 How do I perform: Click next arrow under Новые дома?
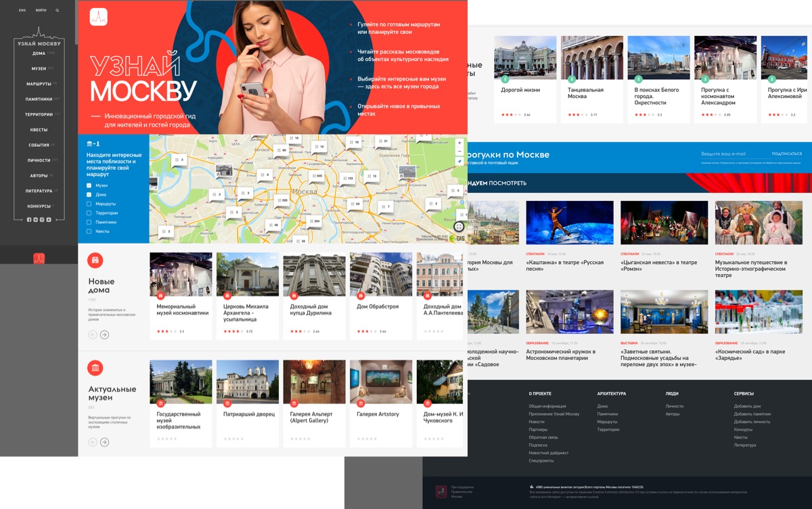(105, 334)
